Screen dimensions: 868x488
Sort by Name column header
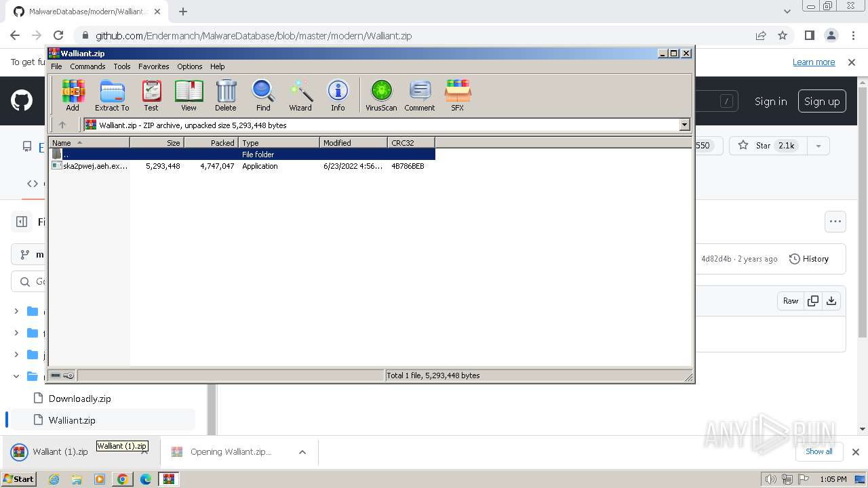(x=89, y=142)
